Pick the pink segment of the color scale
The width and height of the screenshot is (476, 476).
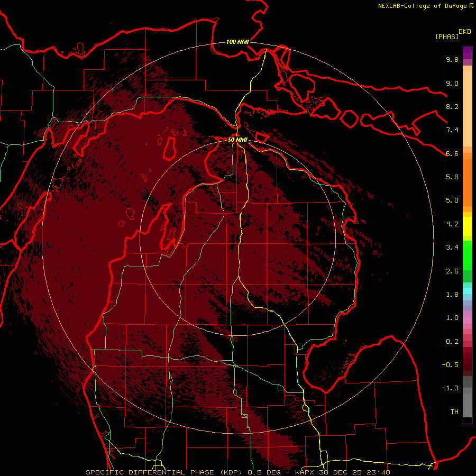tap(467, 321)
